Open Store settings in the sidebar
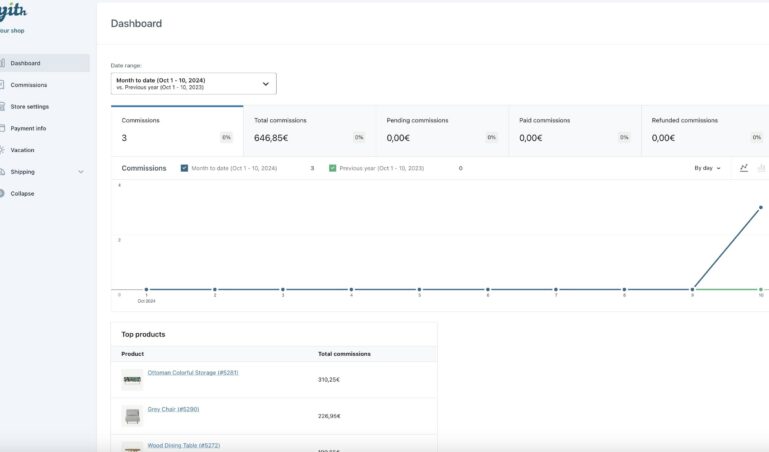769x452 pixels. (x=29, y=106)
